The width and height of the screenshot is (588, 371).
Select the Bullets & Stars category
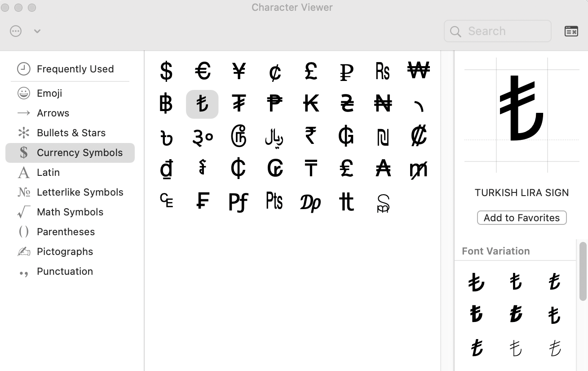click(71, 133)
